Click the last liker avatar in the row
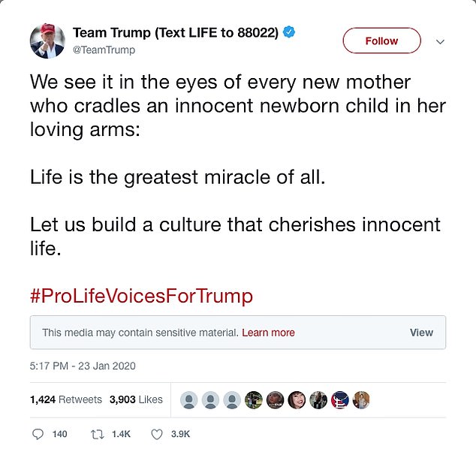This screenshot has width=476, height=464. click(x=361, y=399)
